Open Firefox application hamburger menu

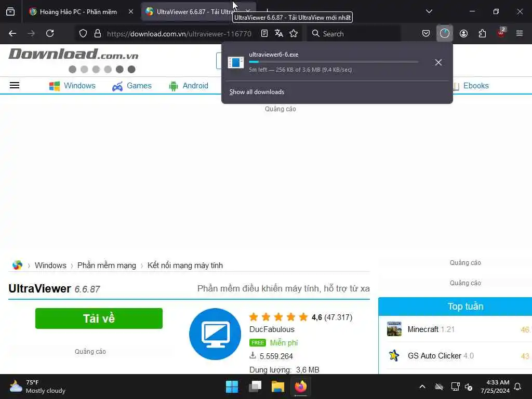[520, 33]
